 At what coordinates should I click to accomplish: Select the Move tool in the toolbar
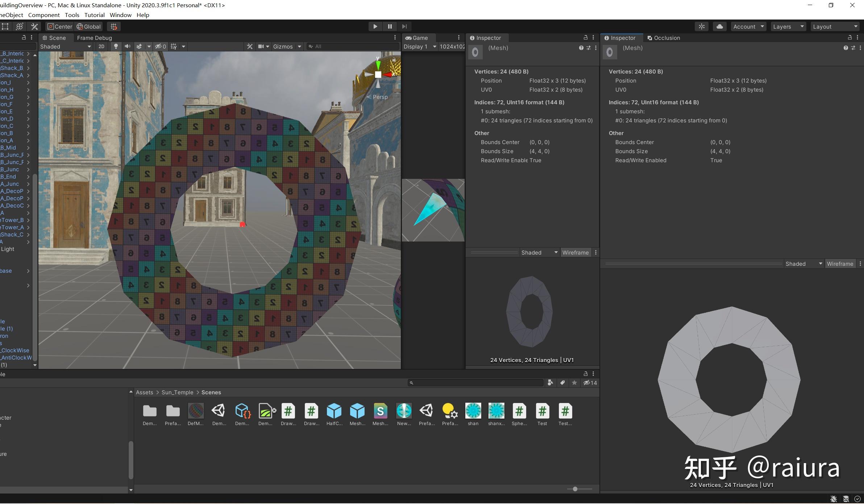[x=20, y=26]
